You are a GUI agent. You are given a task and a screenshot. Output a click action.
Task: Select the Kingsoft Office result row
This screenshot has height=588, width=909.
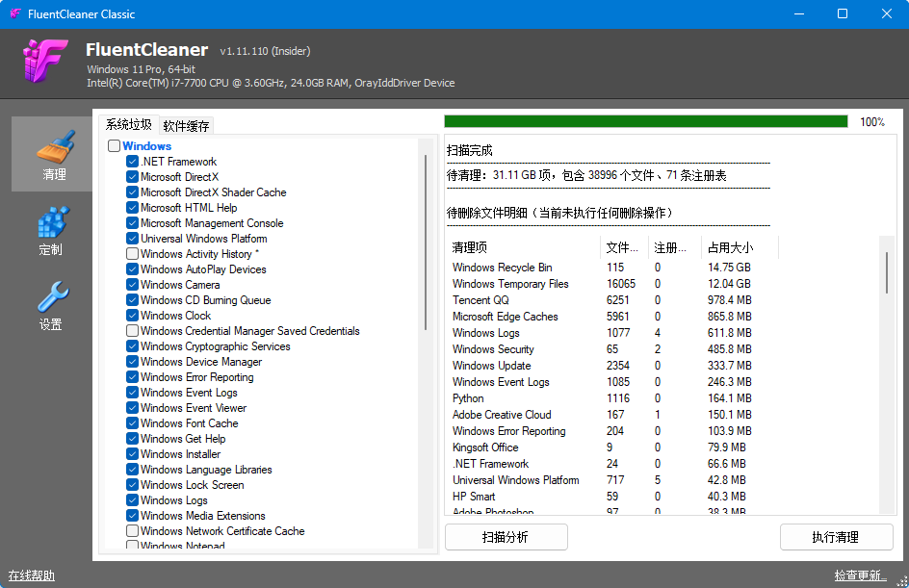click(x=613, y=447)
